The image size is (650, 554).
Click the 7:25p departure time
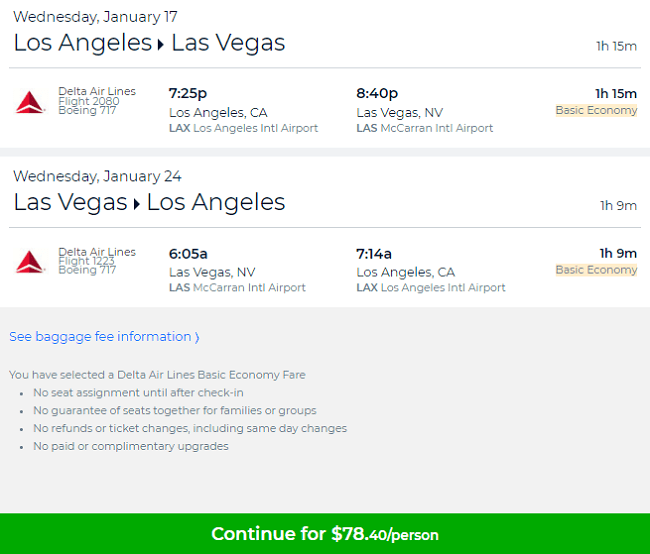pyautogui.click(x=188, y=93)
